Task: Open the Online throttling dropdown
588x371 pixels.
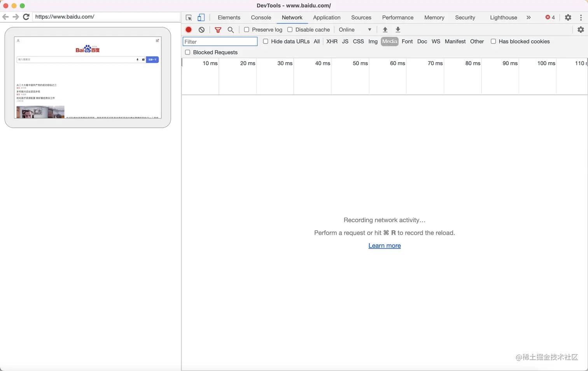Action: (355, 30)
